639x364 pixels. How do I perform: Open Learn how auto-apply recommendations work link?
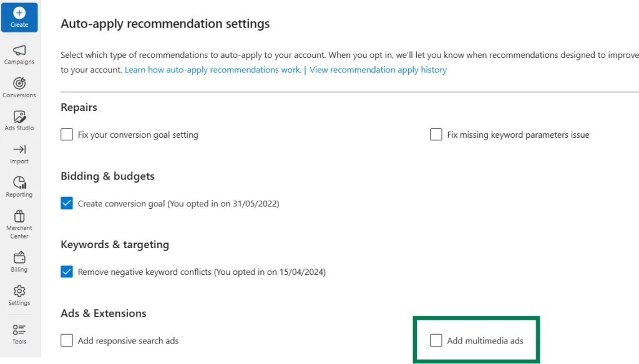tap(213, 70)
